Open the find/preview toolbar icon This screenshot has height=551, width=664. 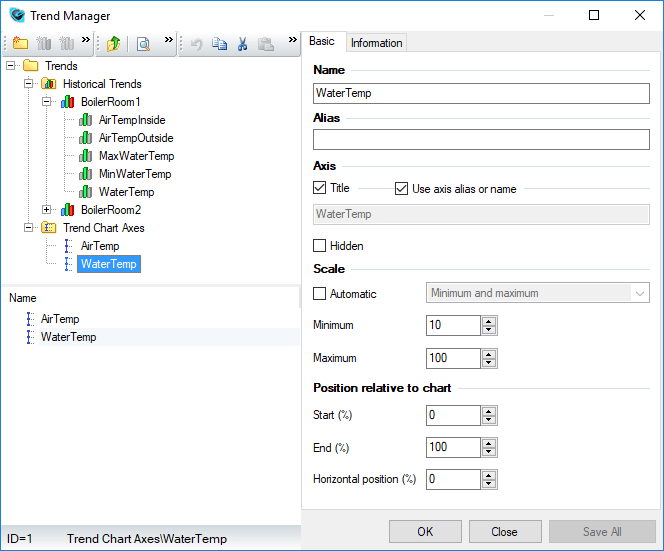click(x=144, y=44)
